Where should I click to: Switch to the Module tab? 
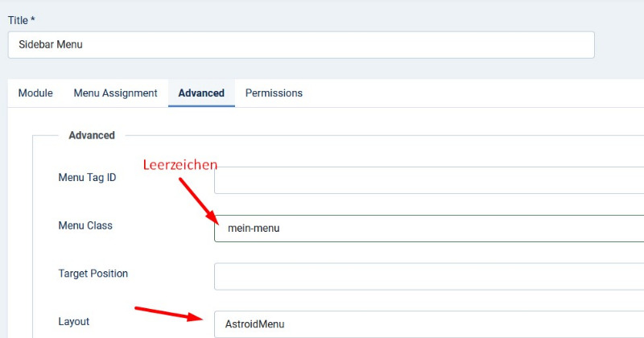tap(35, 93)
